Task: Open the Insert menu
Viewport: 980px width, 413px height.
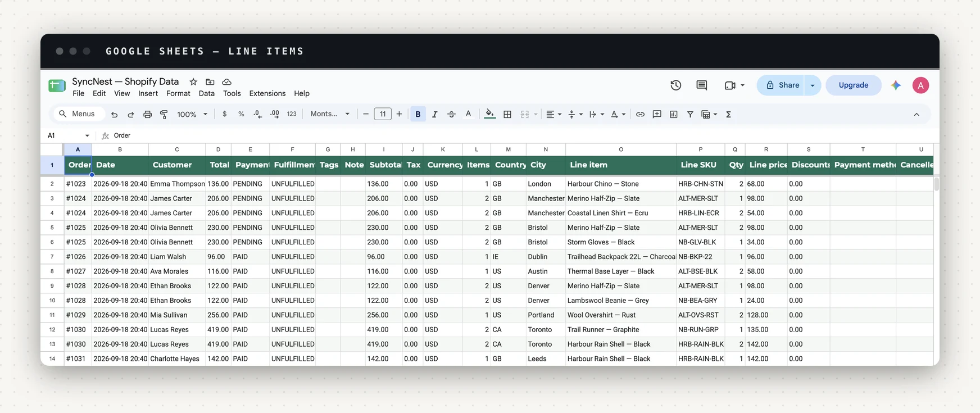Action: 148,94
